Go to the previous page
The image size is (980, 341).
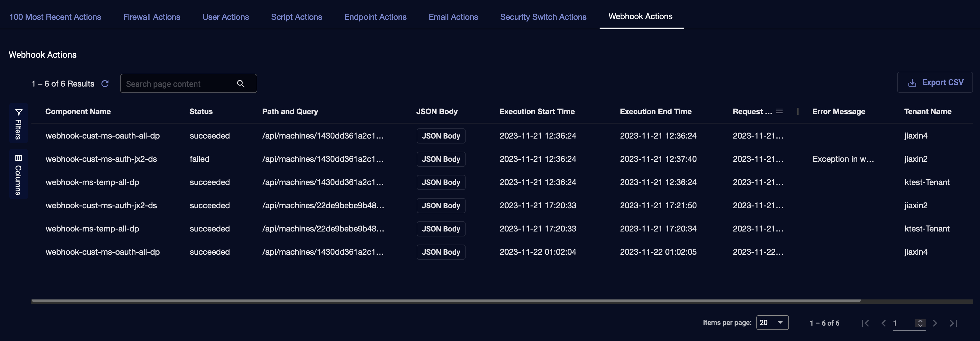pyautogui.click(x=883, y=323)
